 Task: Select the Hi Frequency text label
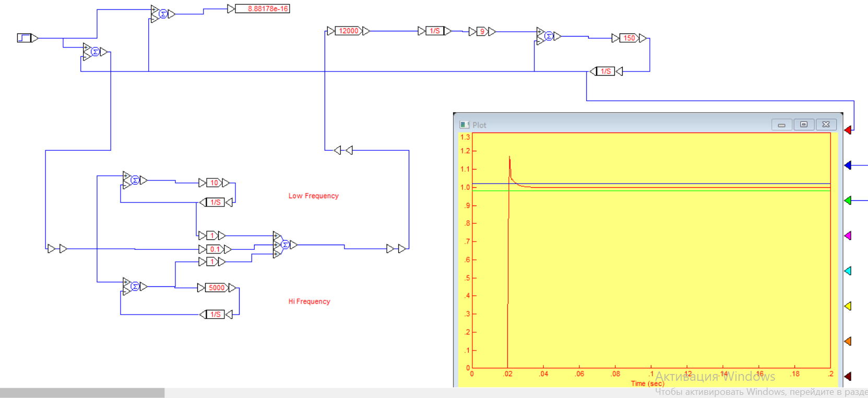click(x=310, y=301)
